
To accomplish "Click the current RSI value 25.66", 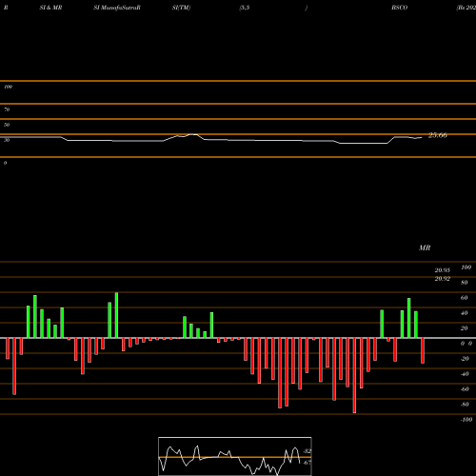I will click(x=438, y=135).
